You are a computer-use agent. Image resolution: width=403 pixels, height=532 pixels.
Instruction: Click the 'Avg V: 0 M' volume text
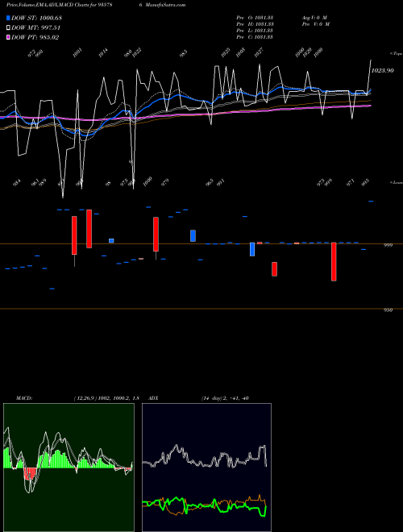click(314, 17)
